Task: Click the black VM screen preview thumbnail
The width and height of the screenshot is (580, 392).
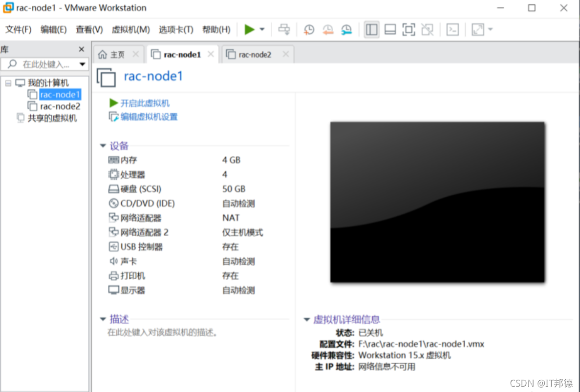Action: coord(437,202)
